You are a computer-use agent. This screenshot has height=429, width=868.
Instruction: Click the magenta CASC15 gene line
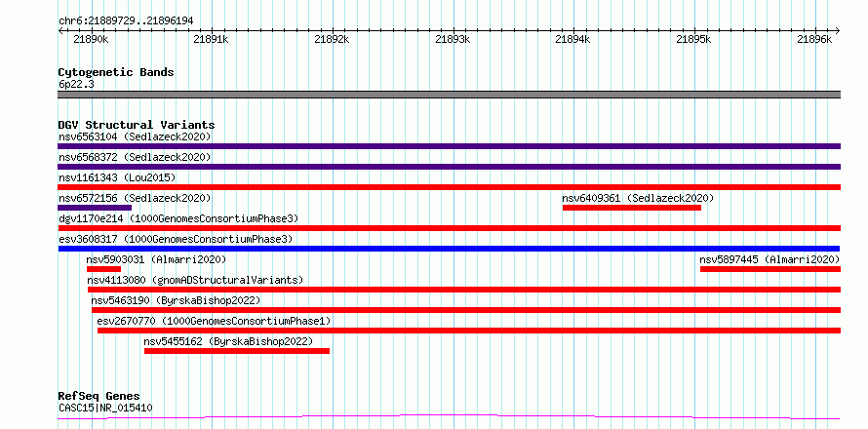449,416
